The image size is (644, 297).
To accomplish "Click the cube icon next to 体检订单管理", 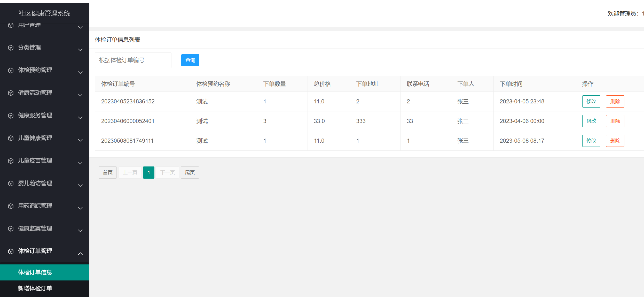I will 11,251.
